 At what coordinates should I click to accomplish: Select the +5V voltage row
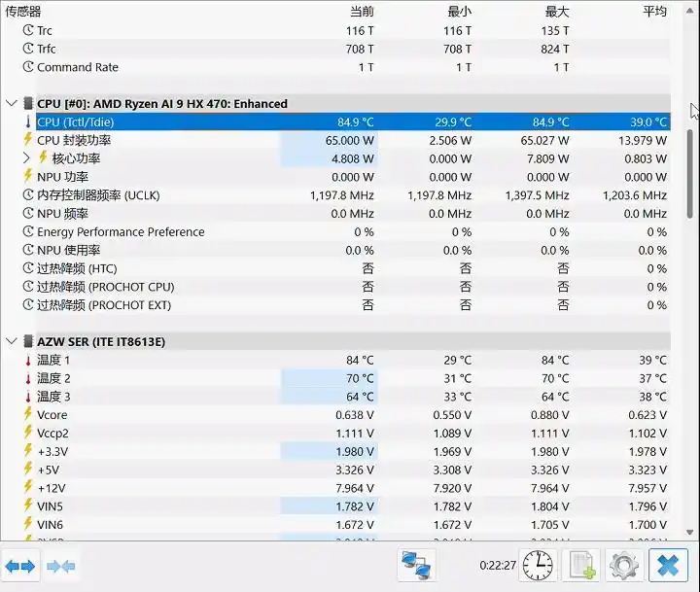353,470
